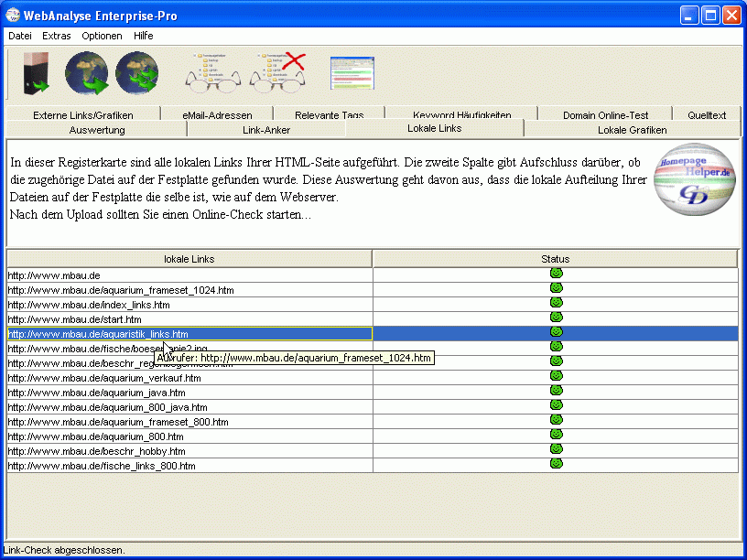Click the folder tree icon with red X
The width and height of the screenshot is (747, 560).
tap(278, 73)
